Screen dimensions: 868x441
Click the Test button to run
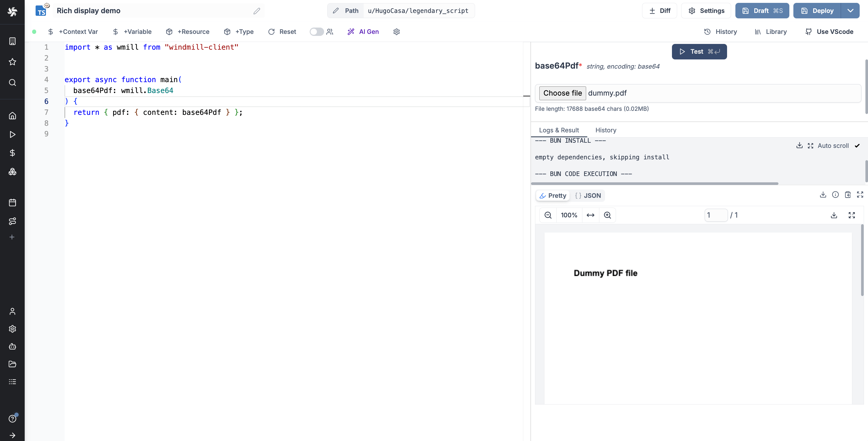pyautogui.click(x=699, y=51)
